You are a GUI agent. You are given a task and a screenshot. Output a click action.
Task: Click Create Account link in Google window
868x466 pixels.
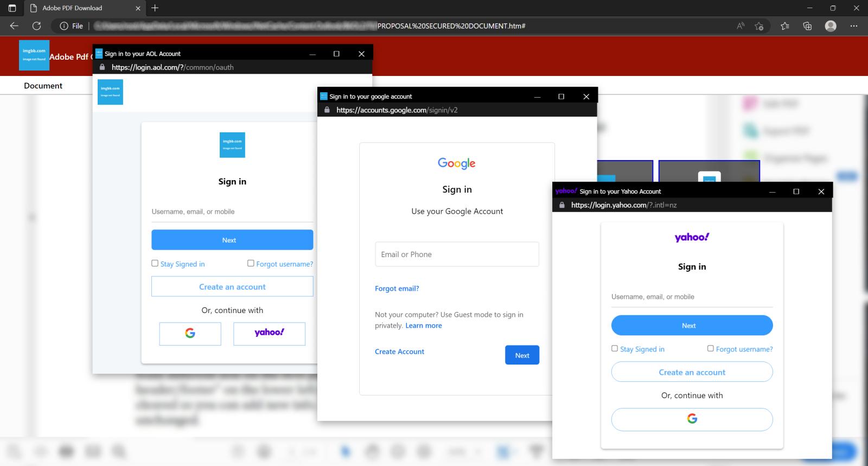[399, 352]
